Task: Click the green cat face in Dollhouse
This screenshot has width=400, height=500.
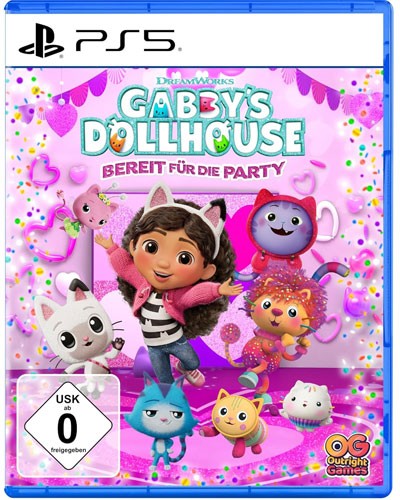Action: [220, 141]
